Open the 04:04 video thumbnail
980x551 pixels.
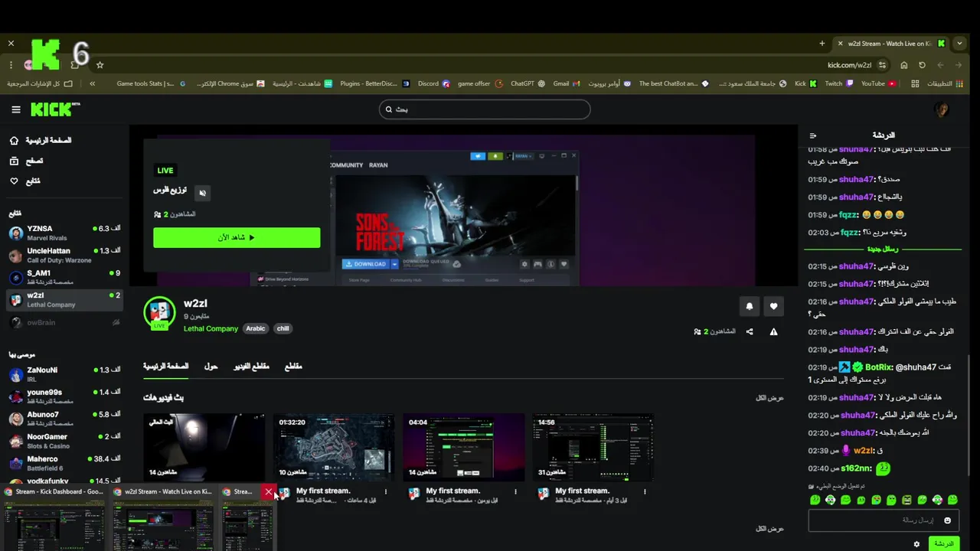(464, 447)
